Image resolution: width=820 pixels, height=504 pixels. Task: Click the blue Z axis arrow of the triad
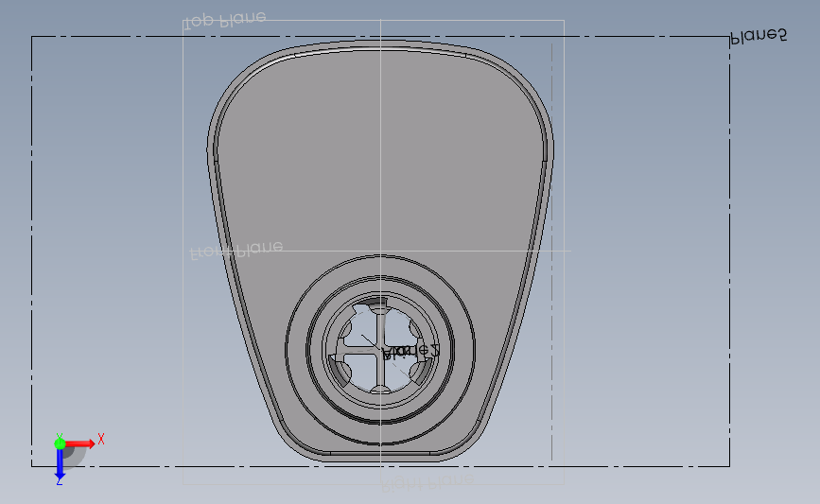60,465
